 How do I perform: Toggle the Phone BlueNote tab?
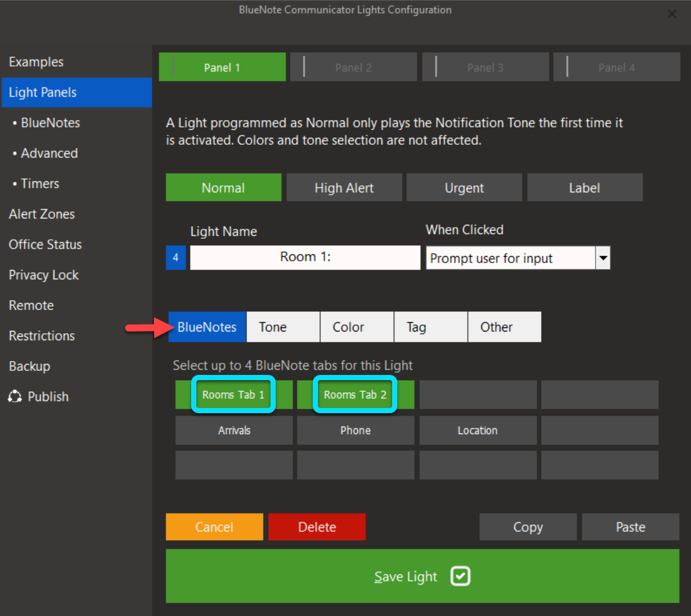(355, 430)
